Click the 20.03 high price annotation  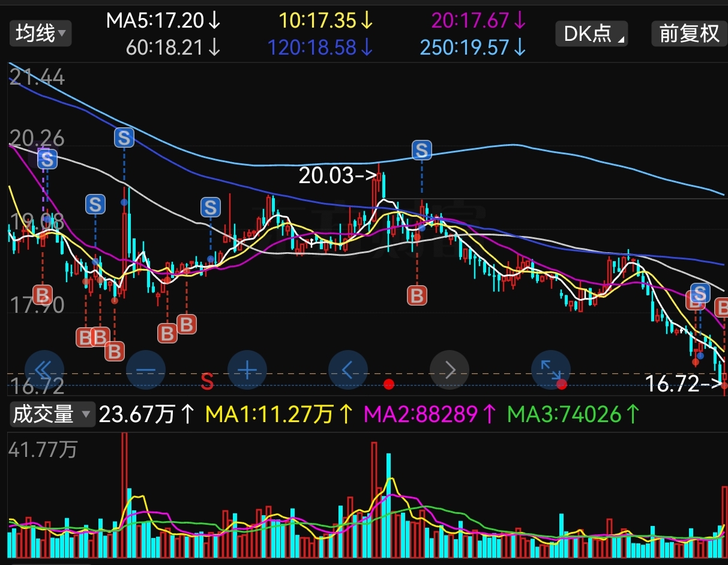click(337, 175)
